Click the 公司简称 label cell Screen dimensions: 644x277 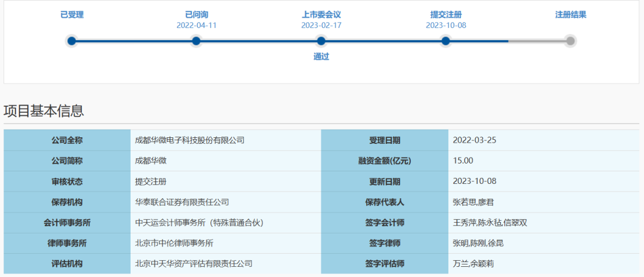[x=67, y=161]
